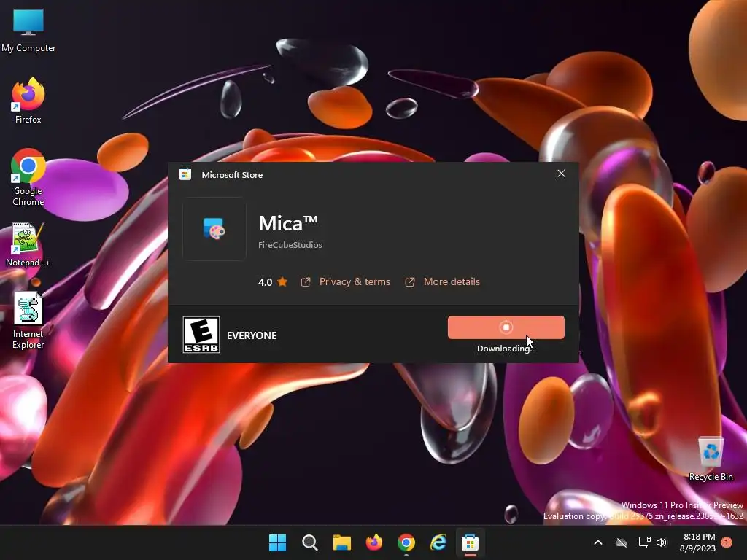Open File Explorer from taskbar
Image resolution: width=747 pixels, height=560 pixels.
click(x=341, y=542)
